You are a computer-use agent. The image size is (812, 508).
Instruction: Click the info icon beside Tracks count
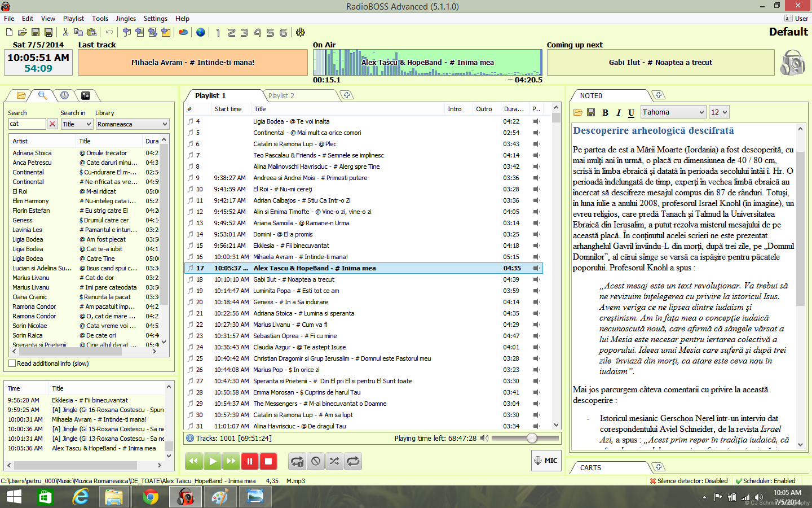190,438
